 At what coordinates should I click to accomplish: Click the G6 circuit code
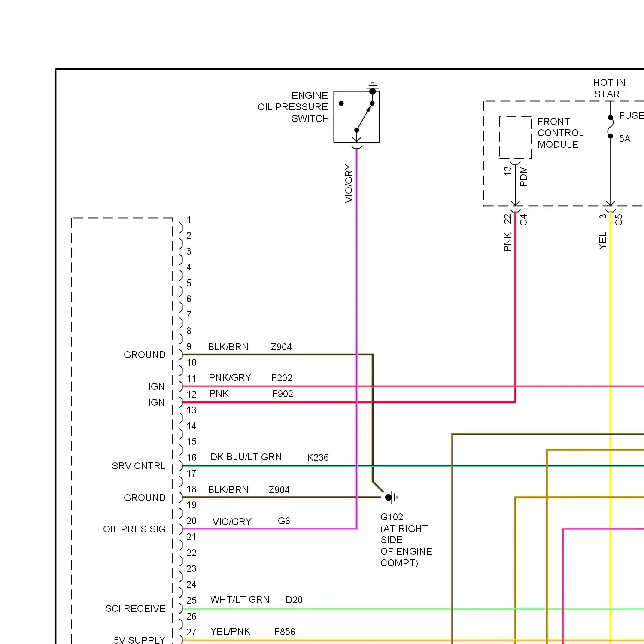(x=284, y=521)
